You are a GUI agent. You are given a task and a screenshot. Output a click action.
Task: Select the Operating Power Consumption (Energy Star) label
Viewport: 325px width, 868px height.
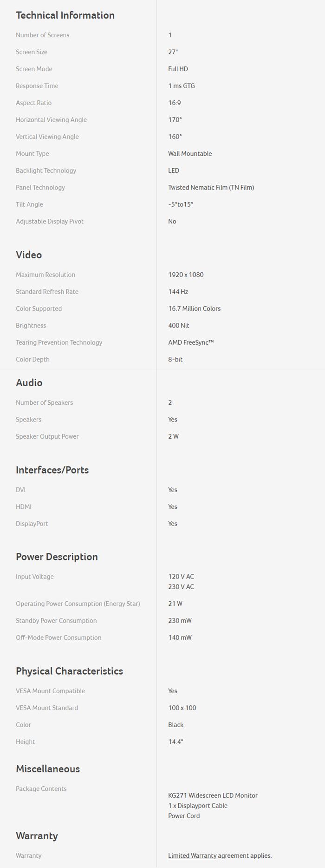click(78, 604)
